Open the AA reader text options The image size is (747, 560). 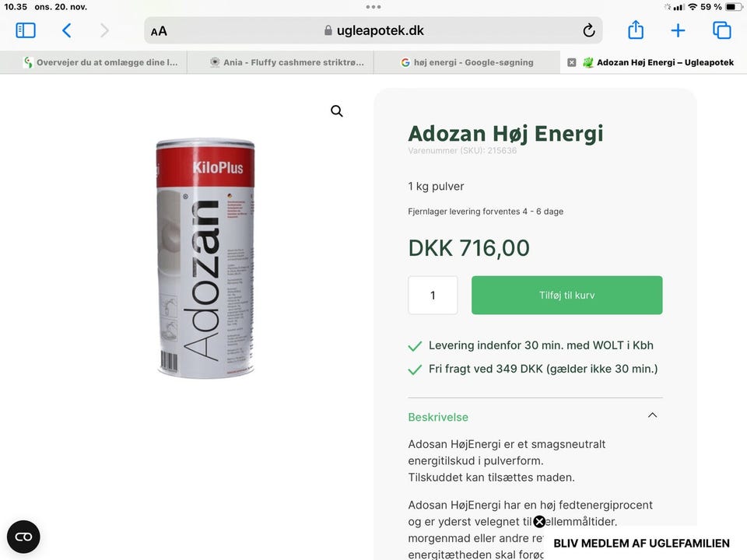tap(159, 31)
